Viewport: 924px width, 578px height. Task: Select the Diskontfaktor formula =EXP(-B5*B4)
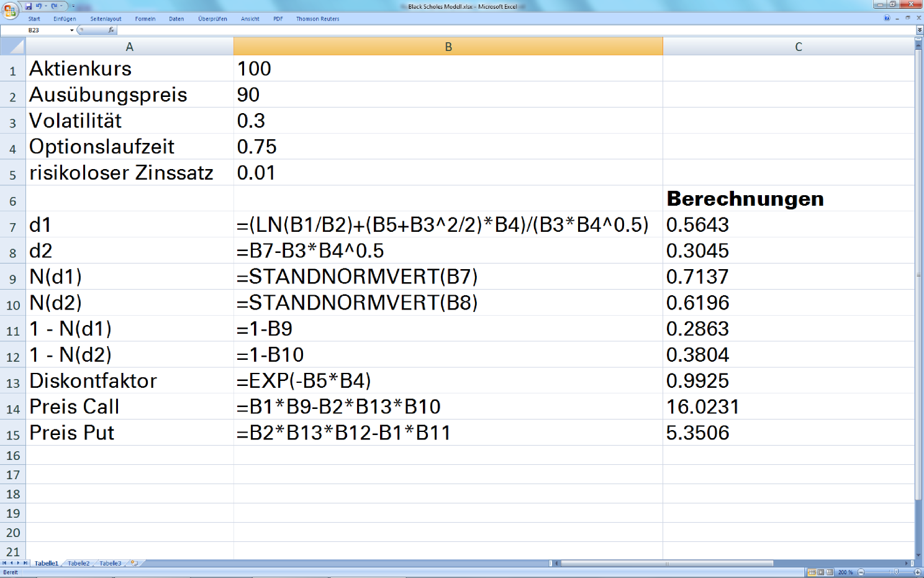448,380
